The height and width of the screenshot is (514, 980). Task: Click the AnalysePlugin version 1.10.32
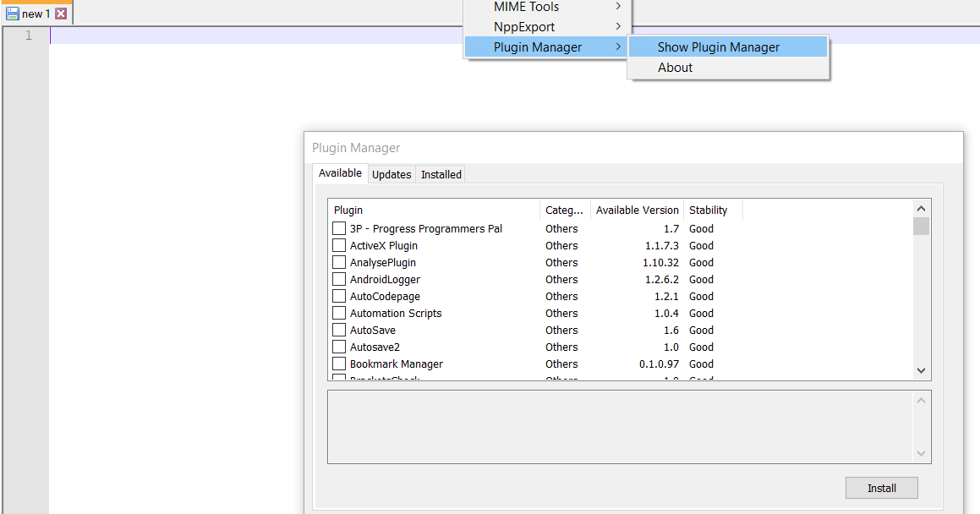[660, 262]
